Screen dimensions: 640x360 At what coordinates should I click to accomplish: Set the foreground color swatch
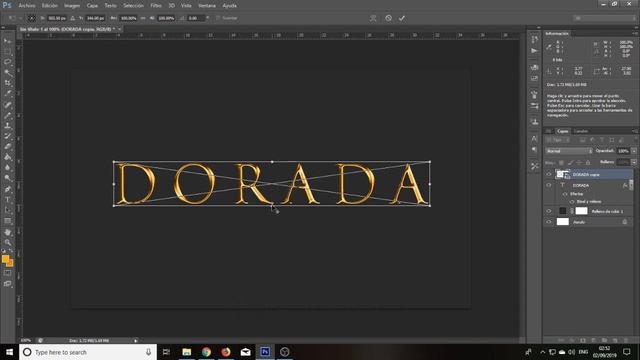[x=5, y=259]
